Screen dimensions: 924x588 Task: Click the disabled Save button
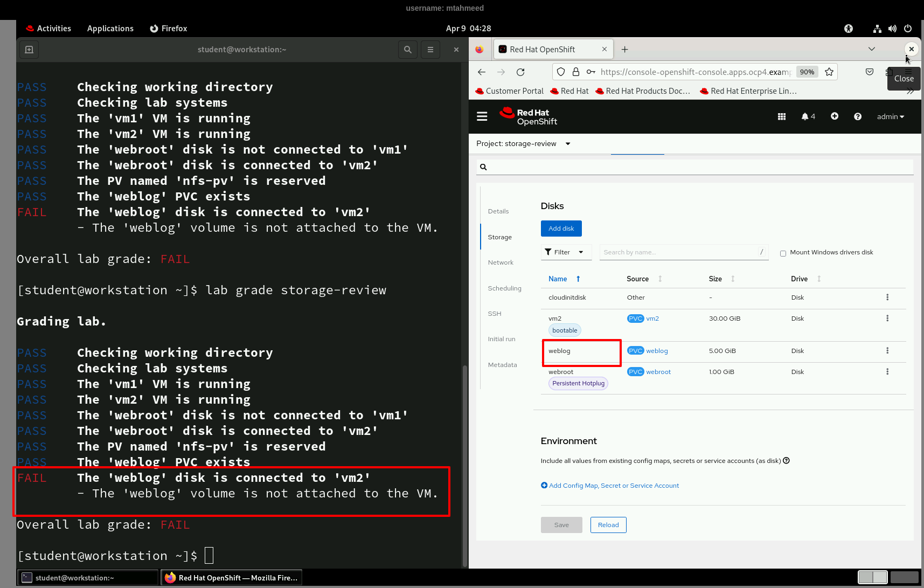point(561,525)
